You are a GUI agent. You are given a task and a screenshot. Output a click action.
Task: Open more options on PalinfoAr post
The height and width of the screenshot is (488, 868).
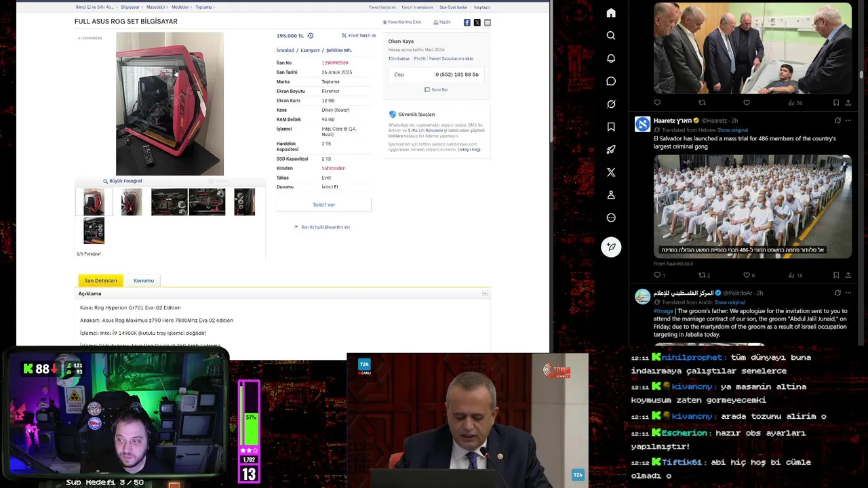pyautogui.click(x=848, y=293)
